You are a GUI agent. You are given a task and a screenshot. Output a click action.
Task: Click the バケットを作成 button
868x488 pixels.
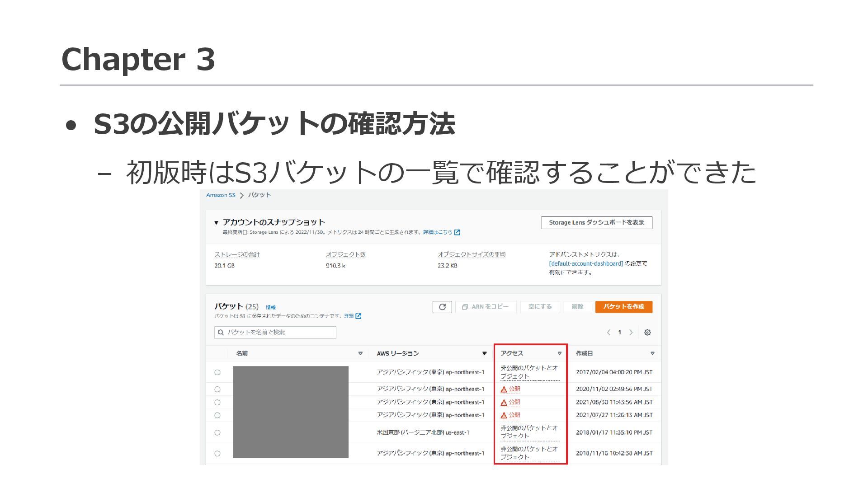pos(623,307)
